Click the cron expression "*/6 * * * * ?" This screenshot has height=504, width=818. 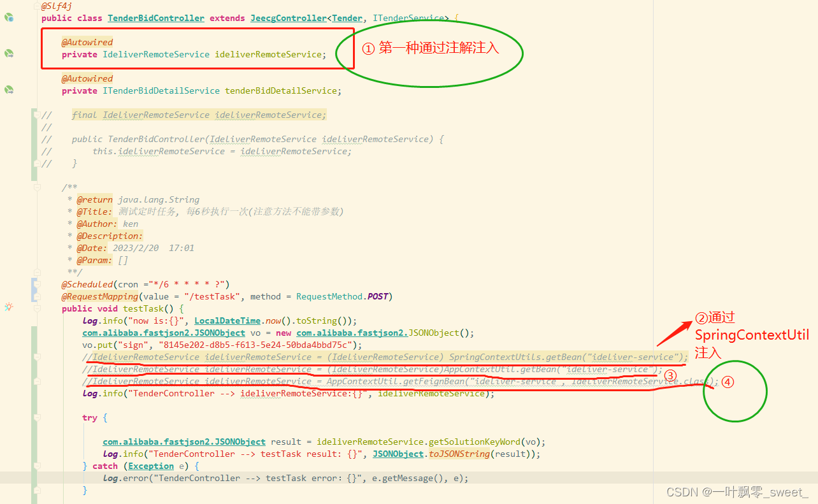click(187, 284)
